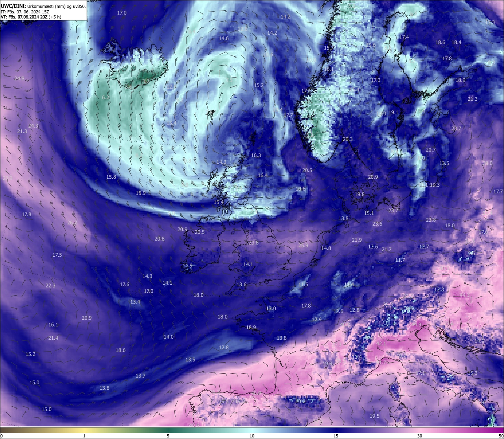Click the 25.9 value over the North Sea
The height and width of the screenshot is (439, 504).
(x=303, y=246)
